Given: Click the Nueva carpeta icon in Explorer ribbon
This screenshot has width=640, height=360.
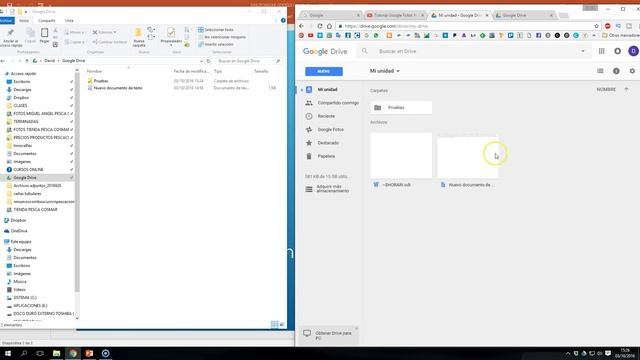Looking at the screenshot, I should pyautogui.click(x=138, y=33).
